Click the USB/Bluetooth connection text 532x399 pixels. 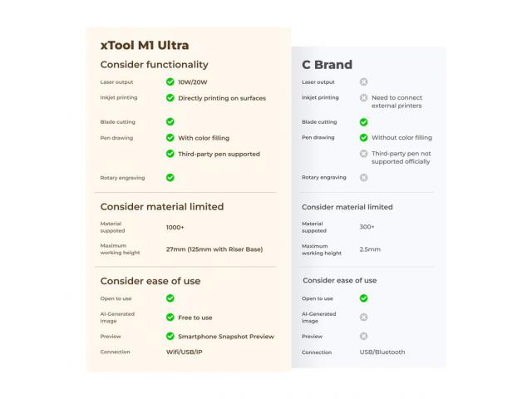382,352
